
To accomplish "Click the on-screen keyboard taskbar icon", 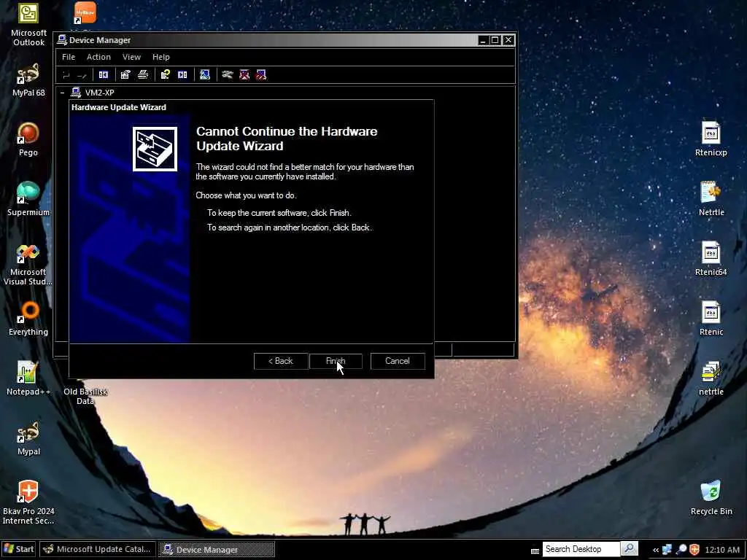I will [x=535, y=551].
